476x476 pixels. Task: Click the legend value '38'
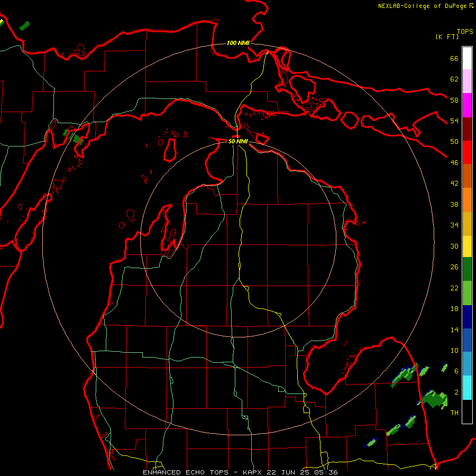tap(454, 204)
